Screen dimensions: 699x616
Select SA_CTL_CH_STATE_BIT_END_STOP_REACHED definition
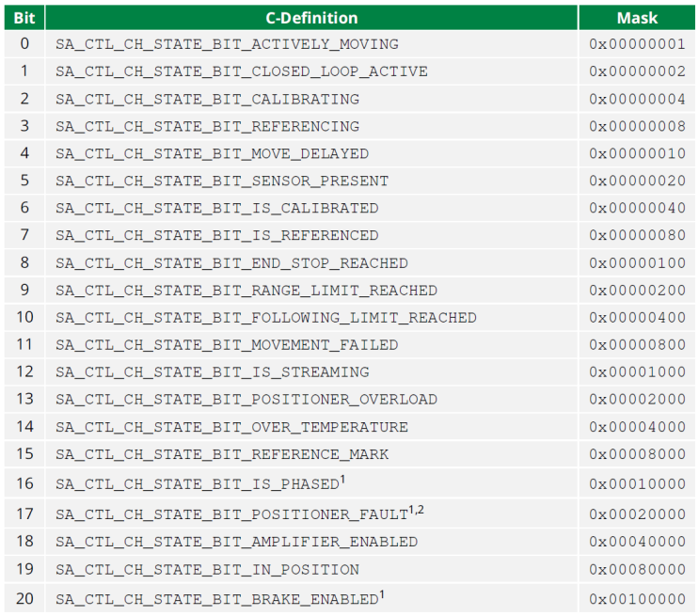231,263
